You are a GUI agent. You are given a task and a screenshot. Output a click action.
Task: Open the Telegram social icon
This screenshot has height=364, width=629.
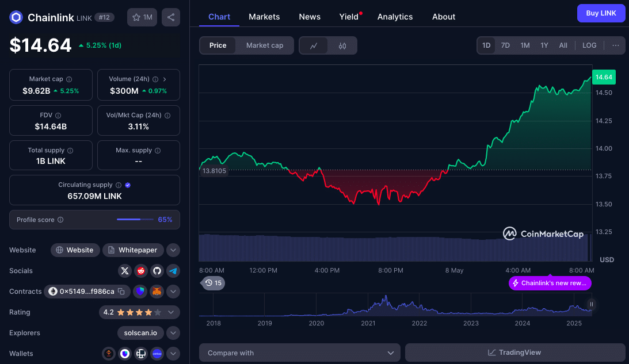pos(173,271)
